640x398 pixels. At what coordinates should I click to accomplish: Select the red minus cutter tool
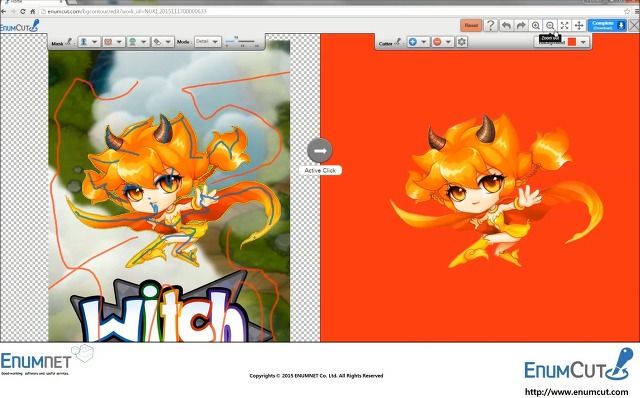coord(437,42)
